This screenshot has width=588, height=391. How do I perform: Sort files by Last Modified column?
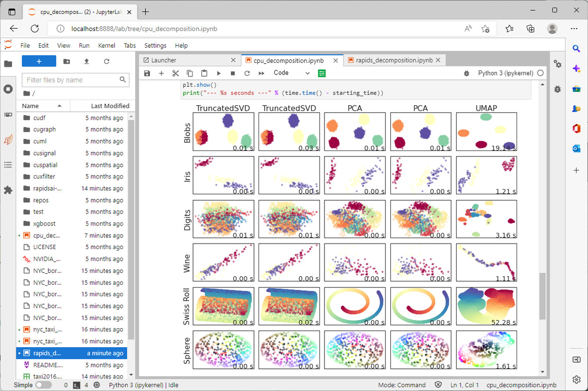click(103, 106)
